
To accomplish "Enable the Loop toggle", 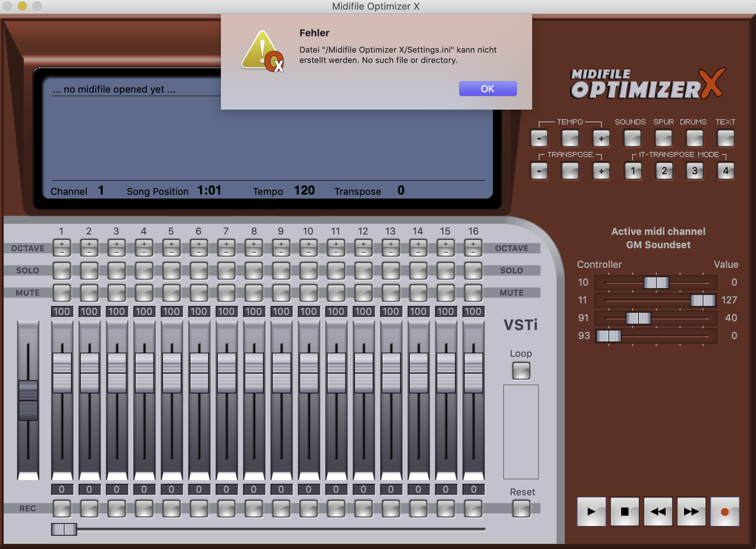I will pyautogui.click(x=521, y=371).
